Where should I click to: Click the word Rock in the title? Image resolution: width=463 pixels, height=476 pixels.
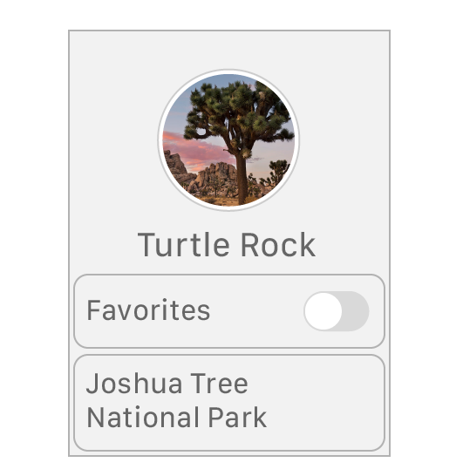[278, 245]
